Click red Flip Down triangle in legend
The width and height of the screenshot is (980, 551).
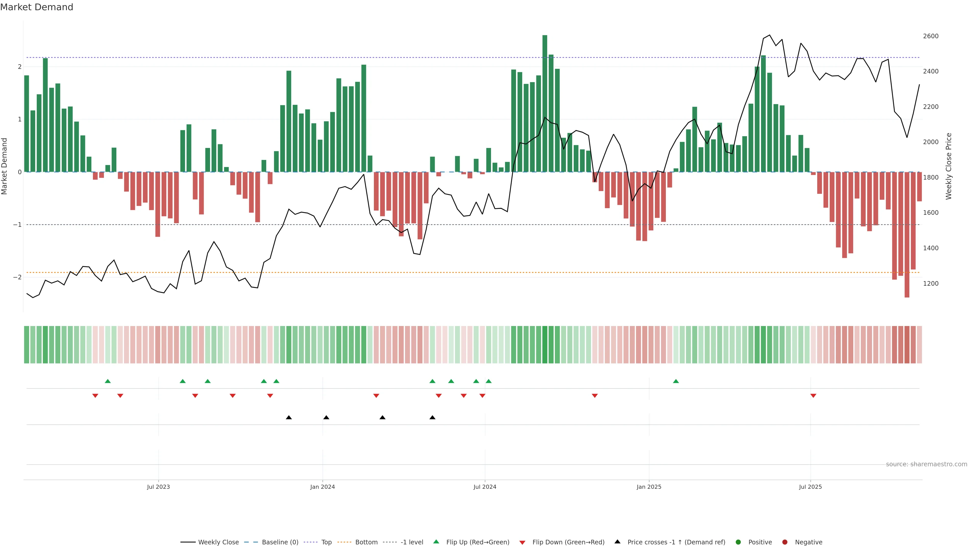[522, 542]
